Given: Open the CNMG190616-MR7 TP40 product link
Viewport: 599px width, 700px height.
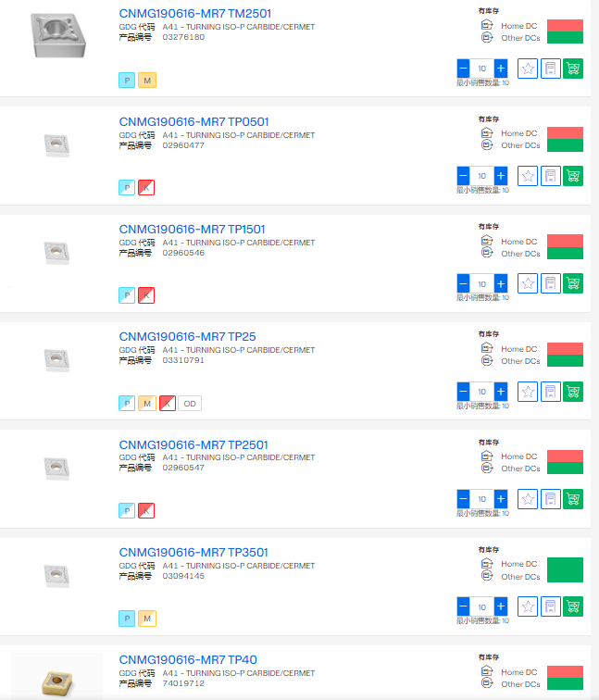Looking at the screenshot, I should point(188,659).
